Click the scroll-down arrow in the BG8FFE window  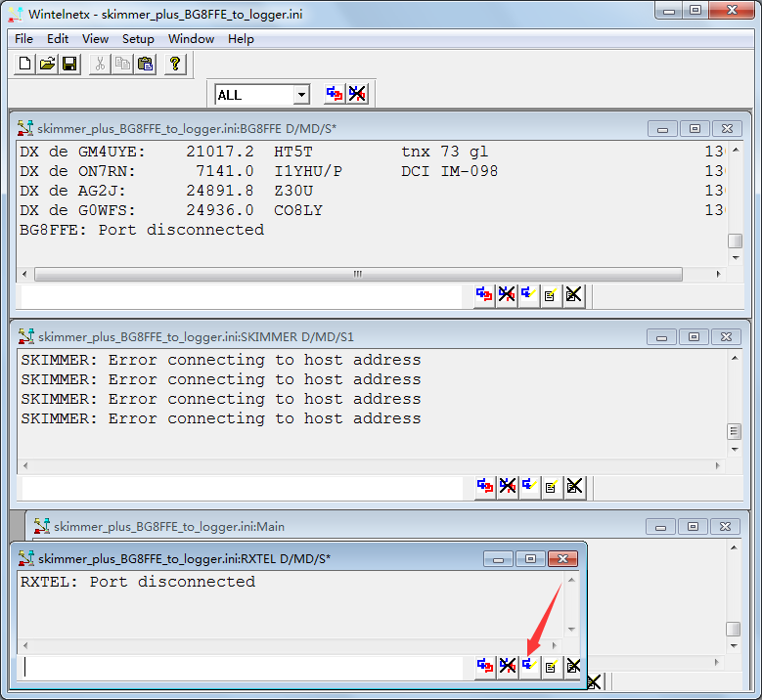736,257
